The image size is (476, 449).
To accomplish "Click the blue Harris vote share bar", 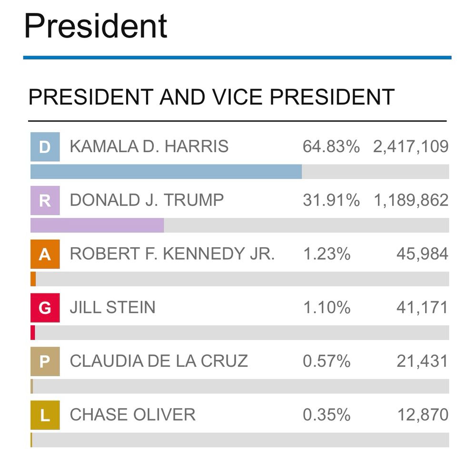I will tap(166, 172).
